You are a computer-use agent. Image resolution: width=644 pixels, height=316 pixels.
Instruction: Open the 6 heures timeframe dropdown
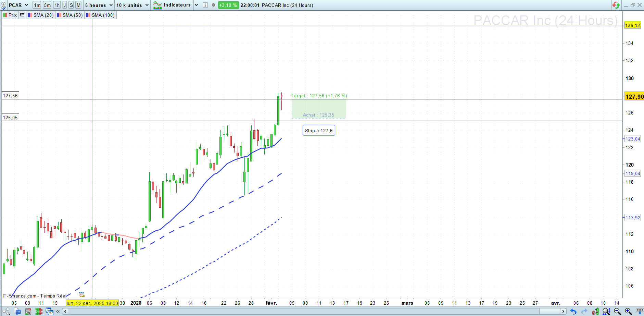99,5
